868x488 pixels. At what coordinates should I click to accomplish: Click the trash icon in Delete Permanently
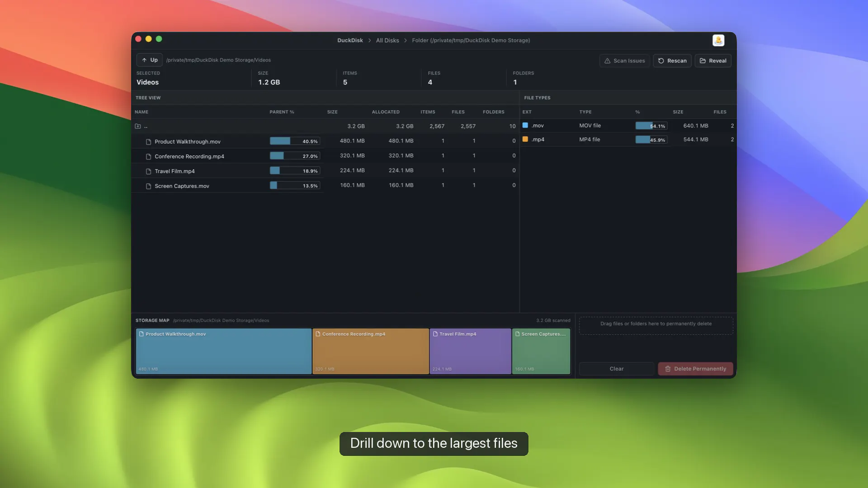pyautogui.click(x=668, y=369)
